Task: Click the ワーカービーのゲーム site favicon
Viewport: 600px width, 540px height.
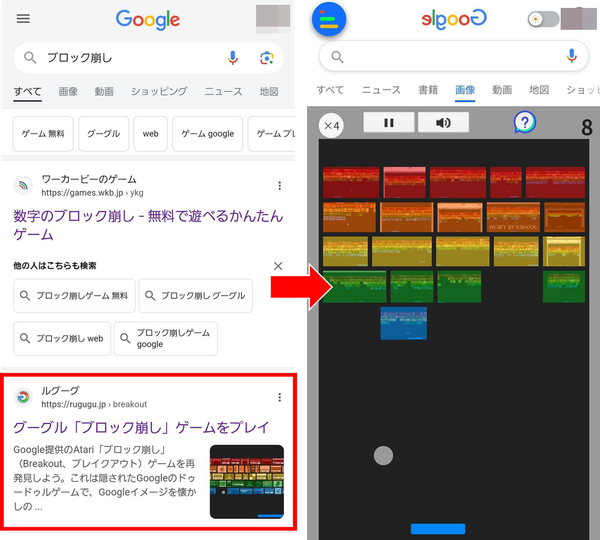Action: (x=23, y=186)
